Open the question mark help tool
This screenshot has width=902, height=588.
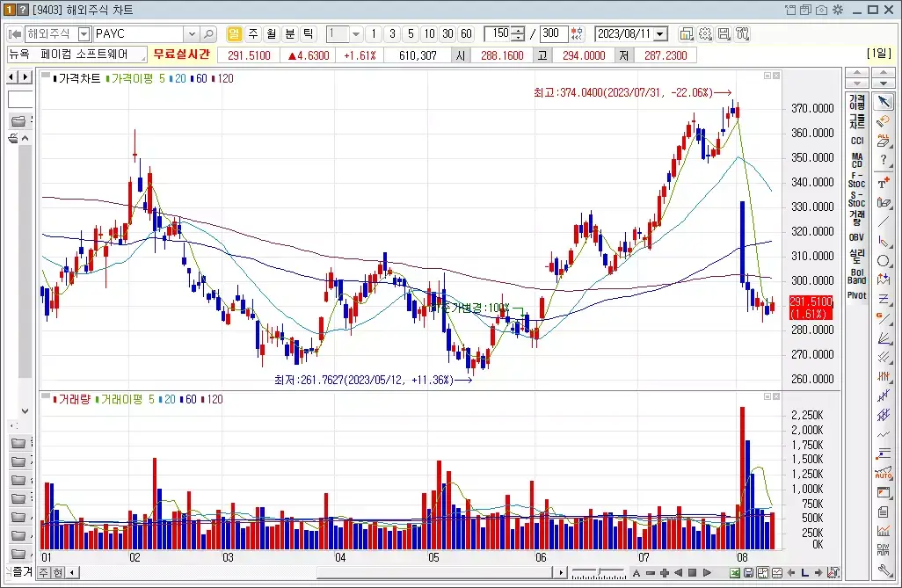(884, 160)
